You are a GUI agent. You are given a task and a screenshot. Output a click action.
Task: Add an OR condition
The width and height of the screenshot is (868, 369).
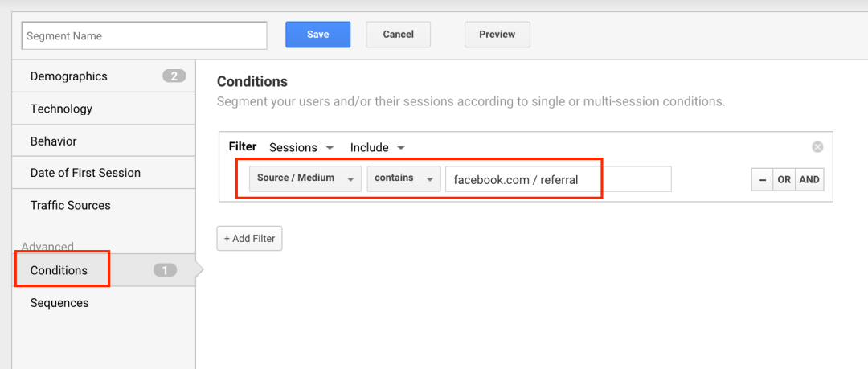coord(784,180)
